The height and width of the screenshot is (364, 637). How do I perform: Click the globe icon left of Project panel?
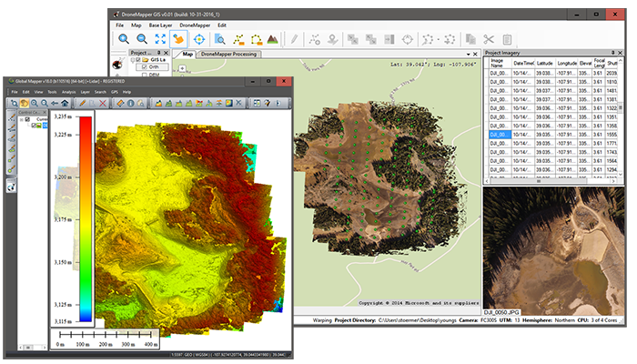pos(117,65)
